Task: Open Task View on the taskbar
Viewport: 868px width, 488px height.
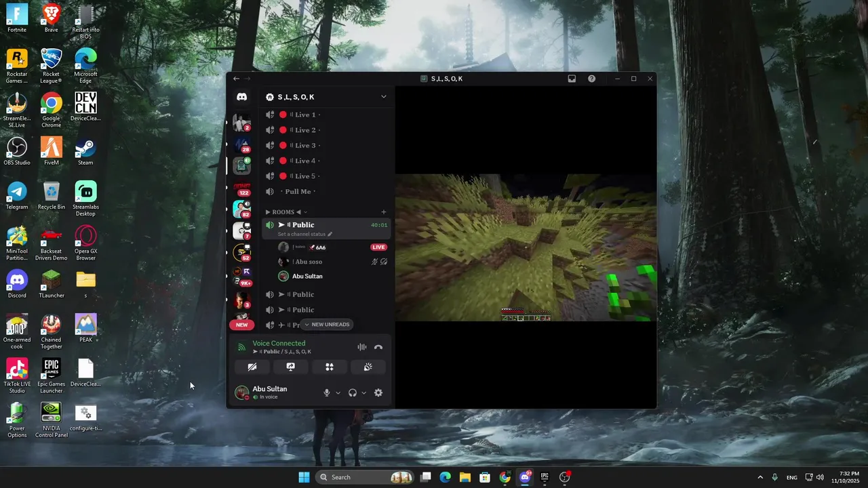Action: 425,477
